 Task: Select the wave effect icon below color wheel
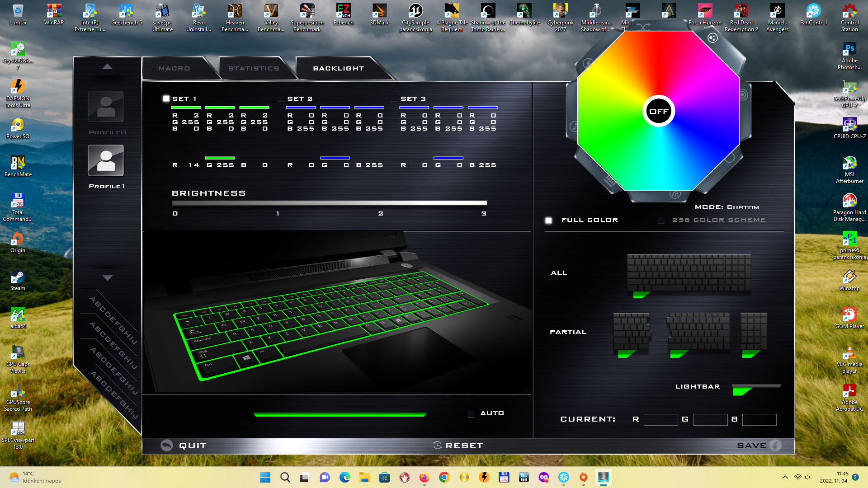tap(675, 194)
